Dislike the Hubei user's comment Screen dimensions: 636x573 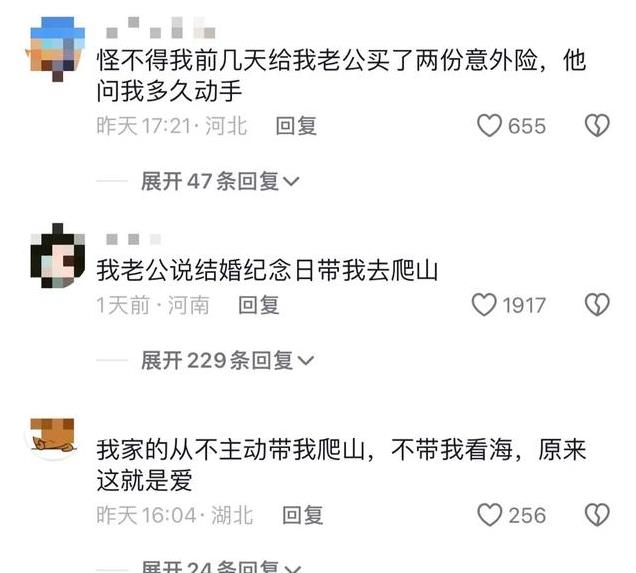pyautogui.click(x=597, y=515)
